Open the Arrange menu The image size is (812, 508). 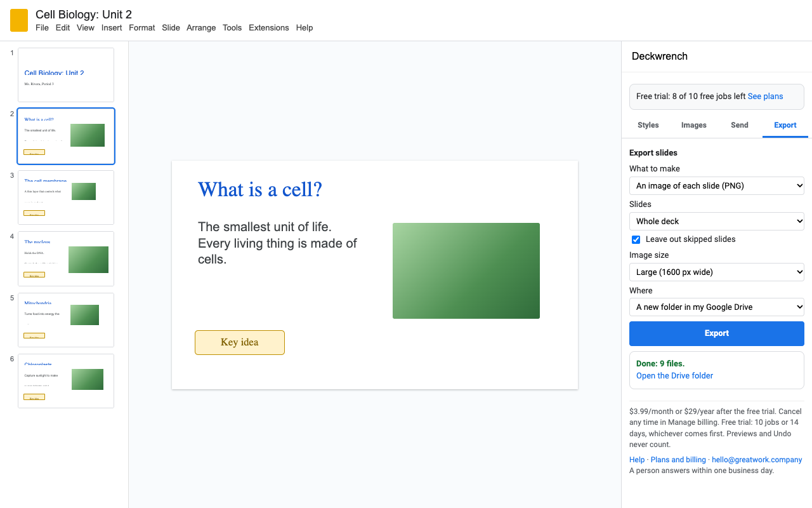coord(201,27)
